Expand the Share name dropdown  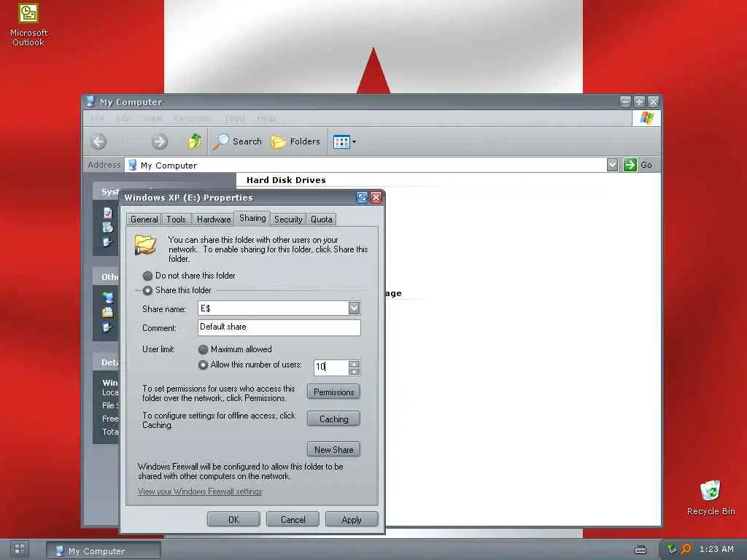(x=354, y=308)
